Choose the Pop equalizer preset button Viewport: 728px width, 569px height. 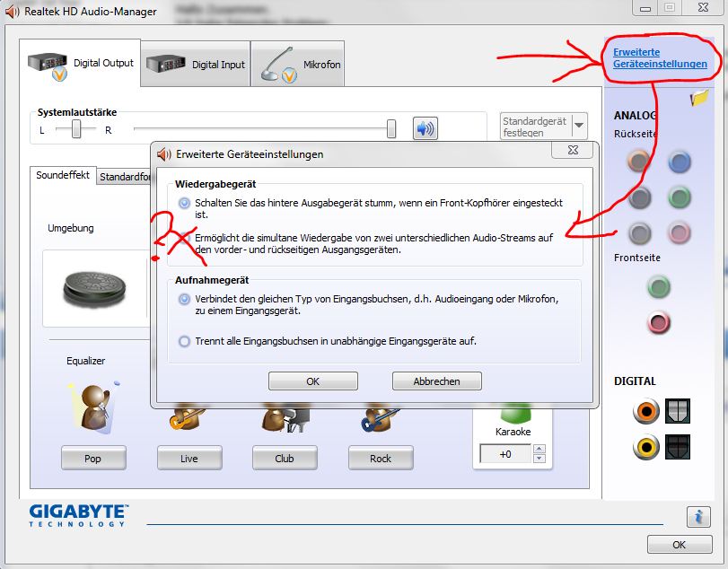coord(93,458)
